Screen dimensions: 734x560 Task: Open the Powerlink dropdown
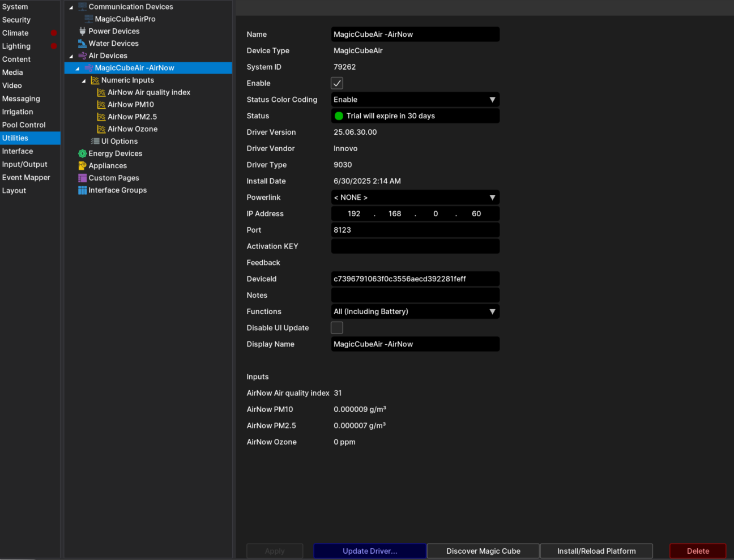pyautogui.click(x=415, y=198)
